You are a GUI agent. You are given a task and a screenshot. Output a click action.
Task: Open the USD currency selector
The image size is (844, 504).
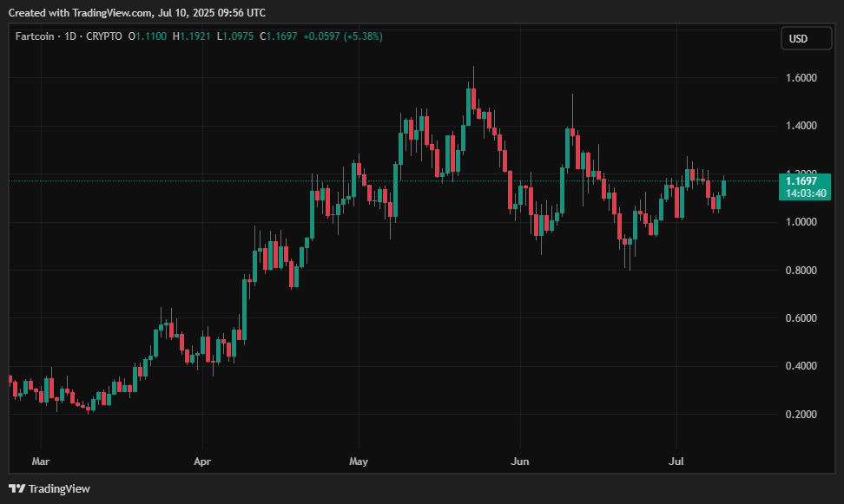point(797,38)
